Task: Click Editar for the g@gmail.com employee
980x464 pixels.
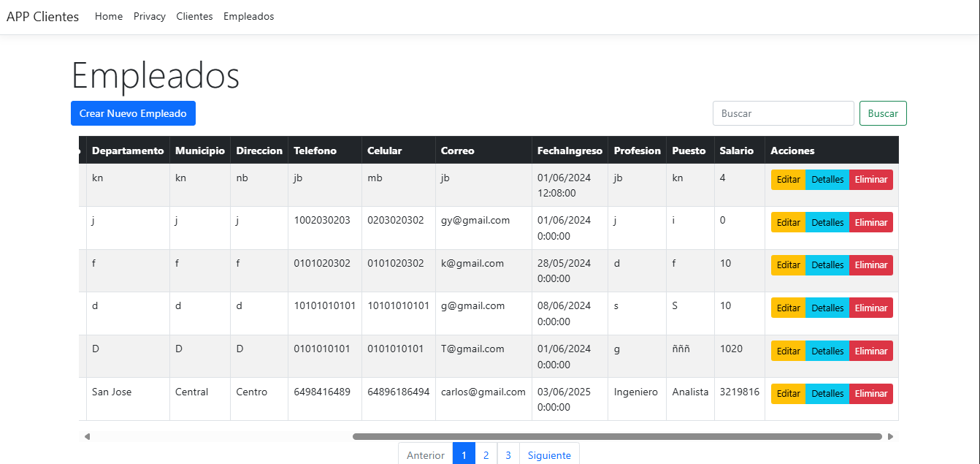Action: 788,308
